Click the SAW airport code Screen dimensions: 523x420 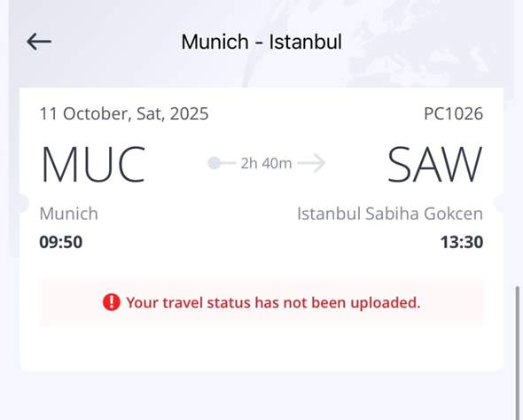(435, 164)
